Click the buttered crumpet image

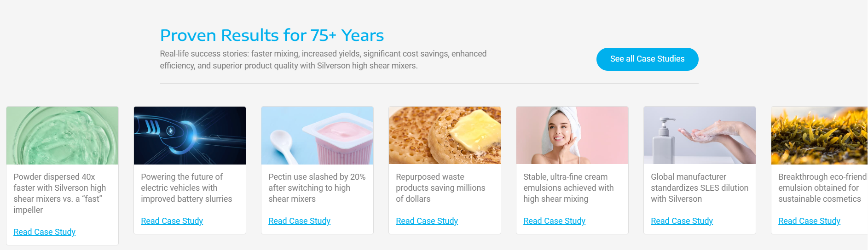[445, 136]
